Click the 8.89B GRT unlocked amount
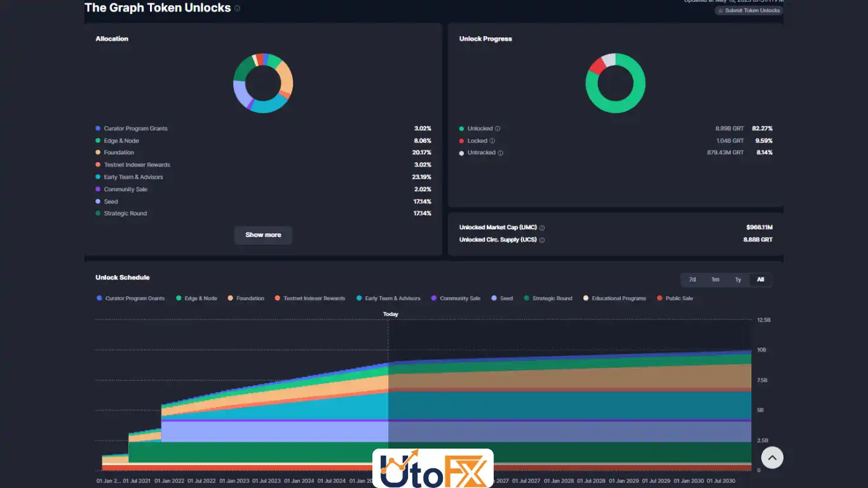This screenshot has height=488, width=868. (x=729, y=128)
